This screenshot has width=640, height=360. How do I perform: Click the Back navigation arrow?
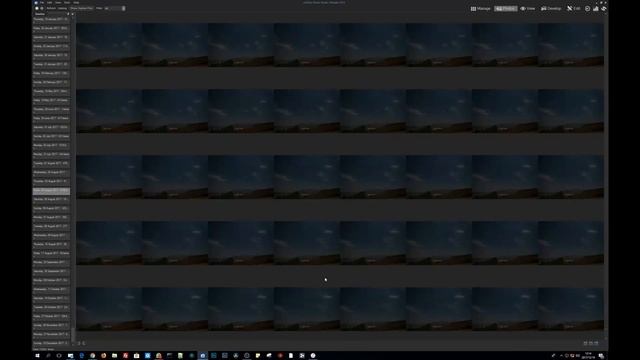pyautogui.click(x=37, y=8)
